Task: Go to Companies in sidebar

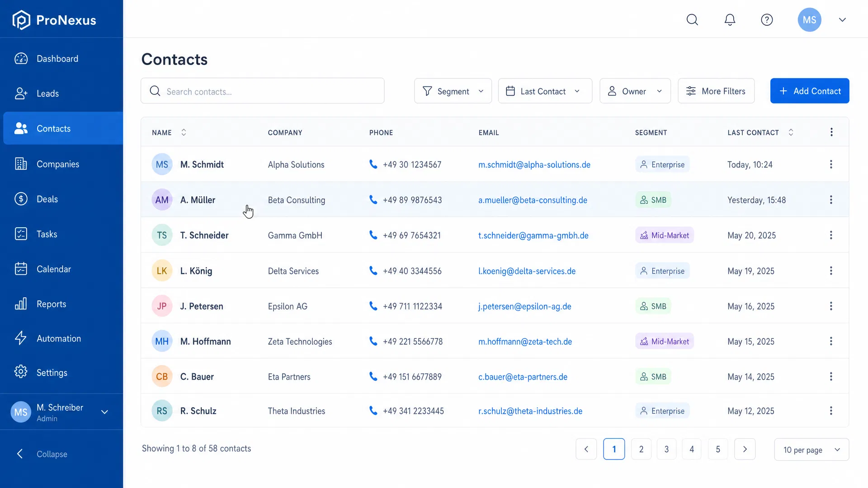Action: coord(61,164)
